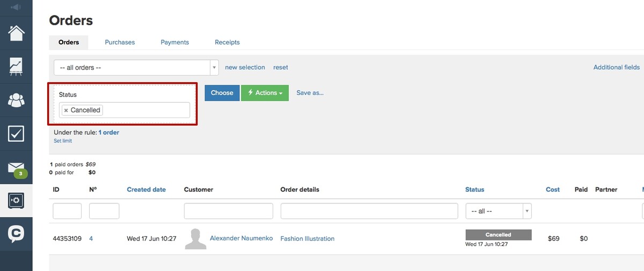Click the Nº filter input field
Screen dimensions: 644x271
[x=104, y=211]
